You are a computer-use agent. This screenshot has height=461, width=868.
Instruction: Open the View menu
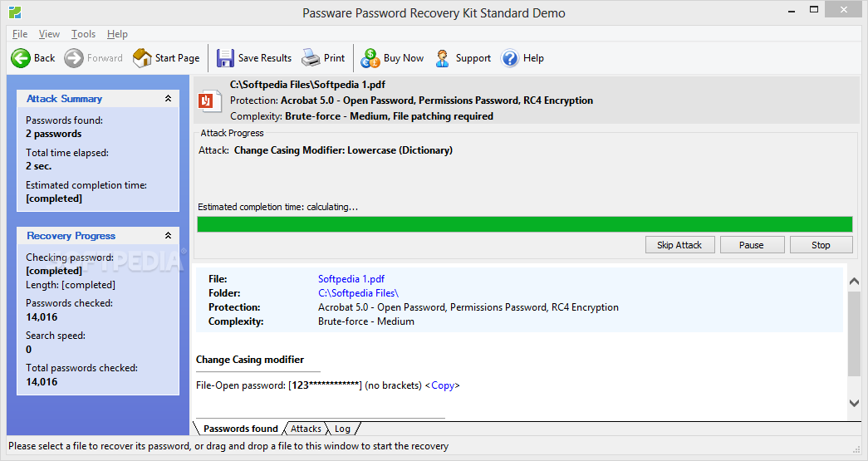click(49, 34)
